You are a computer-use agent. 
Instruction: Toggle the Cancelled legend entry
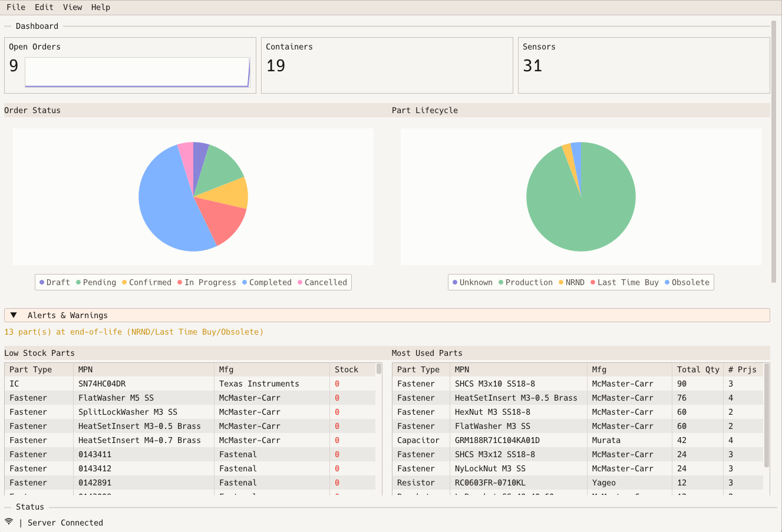tap(322, 282)
